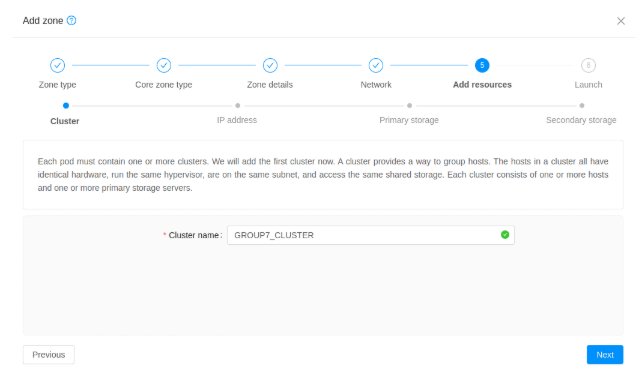640x383 pixels.
Task: Select the Secondary storage sub-step label
Action: coord(581,120)
